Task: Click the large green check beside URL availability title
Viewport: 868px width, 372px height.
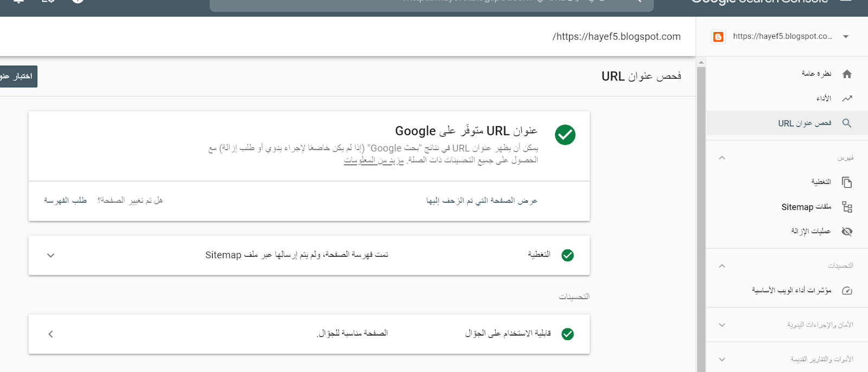Action: click(x=565, y=134)
